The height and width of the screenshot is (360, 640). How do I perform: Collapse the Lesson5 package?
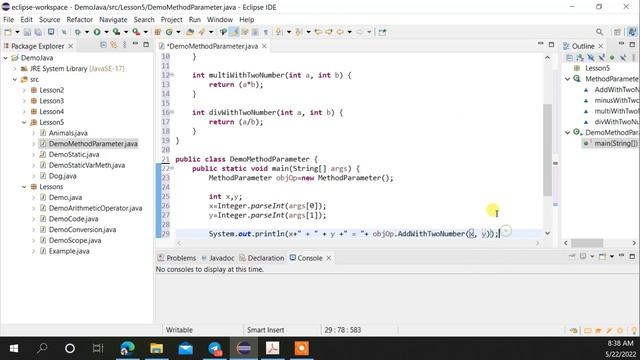(x=24, y=122)
